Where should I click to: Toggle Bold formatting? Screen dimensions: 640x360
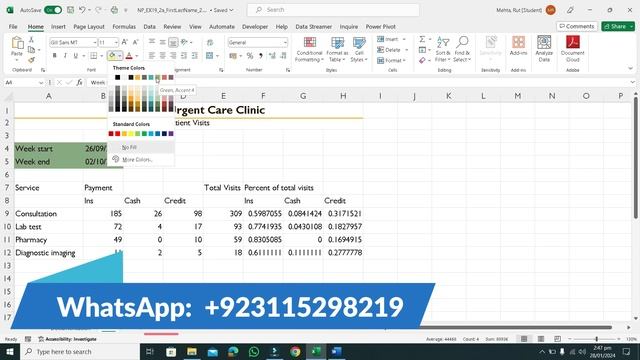tap(55, 56)
